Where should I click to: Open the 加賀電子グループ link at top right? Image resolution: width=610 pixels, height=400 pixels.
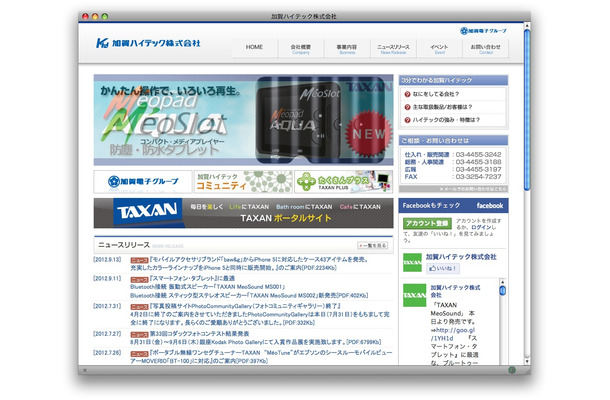coord(483,31)
